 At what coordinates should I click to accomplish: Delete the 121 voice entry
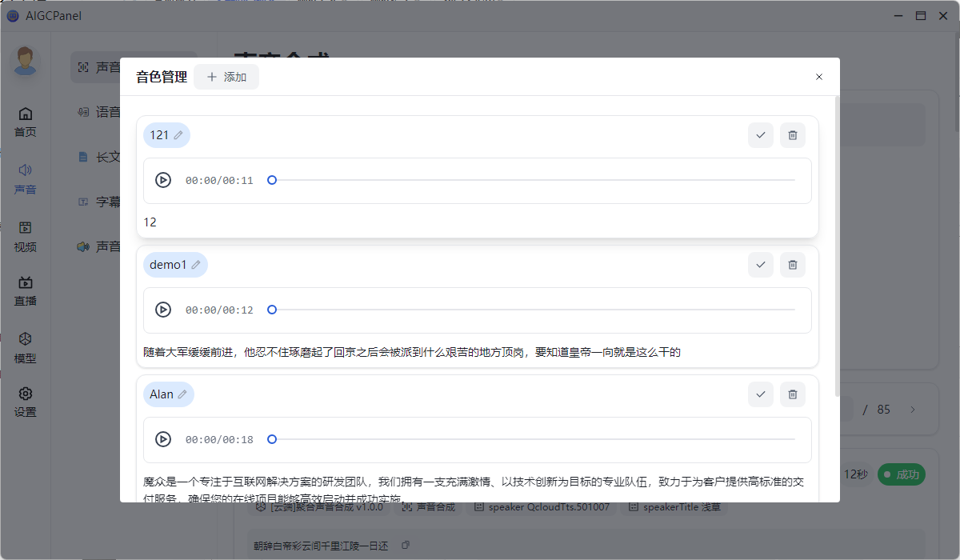(x=792, y=135)
